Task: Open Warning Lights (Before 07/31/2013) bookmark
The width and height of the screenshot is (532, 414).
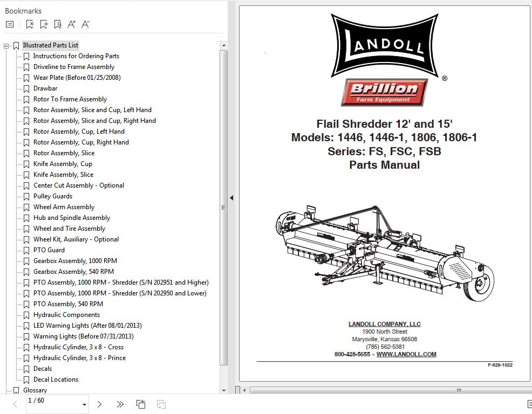Action: coord(83,337)
